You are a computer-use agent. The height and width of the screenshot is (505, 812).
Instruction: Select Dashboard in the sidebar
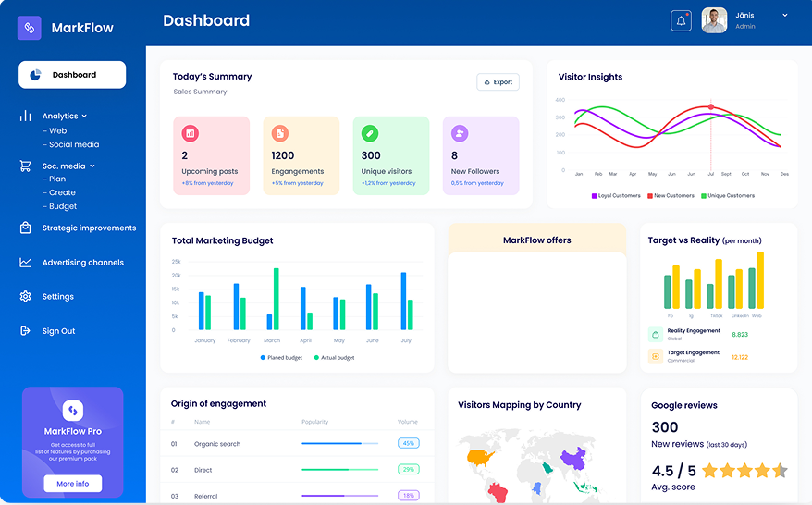pyautogui.click(x=72, y=75)
